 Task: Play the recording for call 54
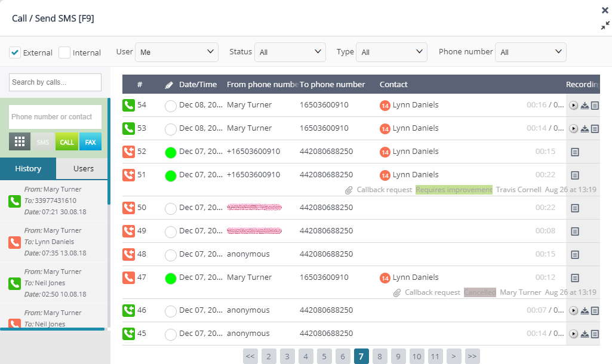(573, 105)
